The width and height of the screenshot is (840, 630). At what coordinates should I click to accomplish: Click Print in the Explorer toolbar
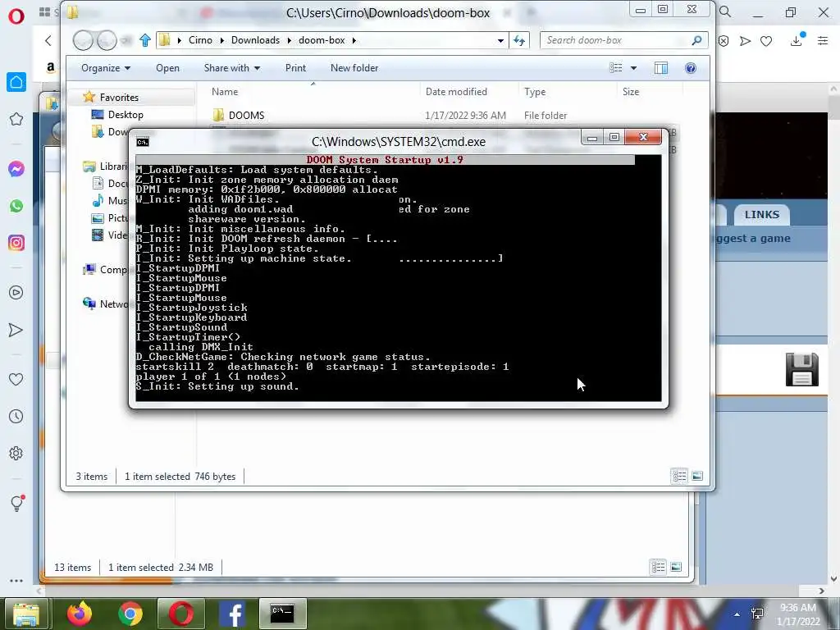(295, 68)
